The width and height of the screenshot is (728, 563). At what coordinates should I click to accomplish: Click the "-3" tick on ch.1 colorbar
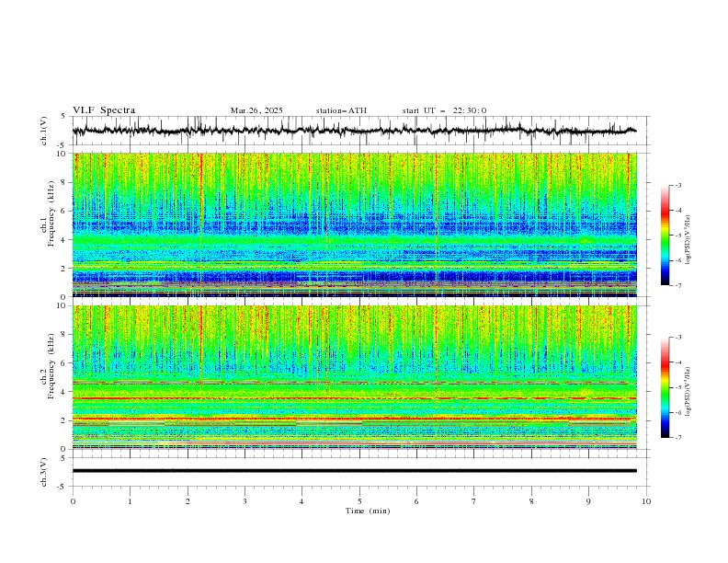tap(677, 185)
